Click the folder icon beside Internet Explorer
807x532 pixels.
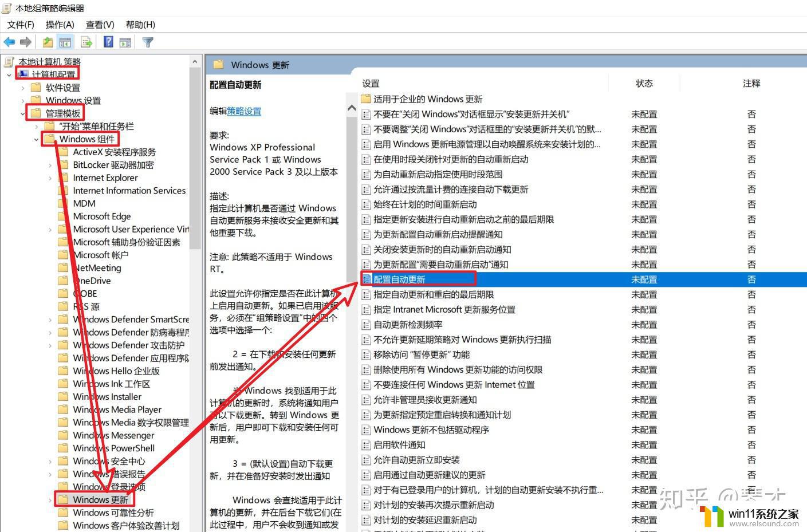click(x=64, y=178)
